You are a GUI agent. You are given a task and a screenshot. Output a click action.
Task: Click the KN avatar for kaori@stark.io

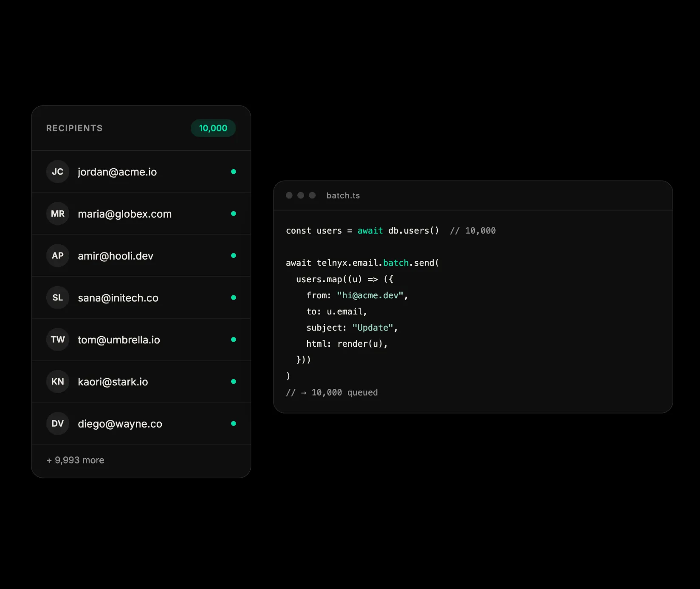coord(58,382)
